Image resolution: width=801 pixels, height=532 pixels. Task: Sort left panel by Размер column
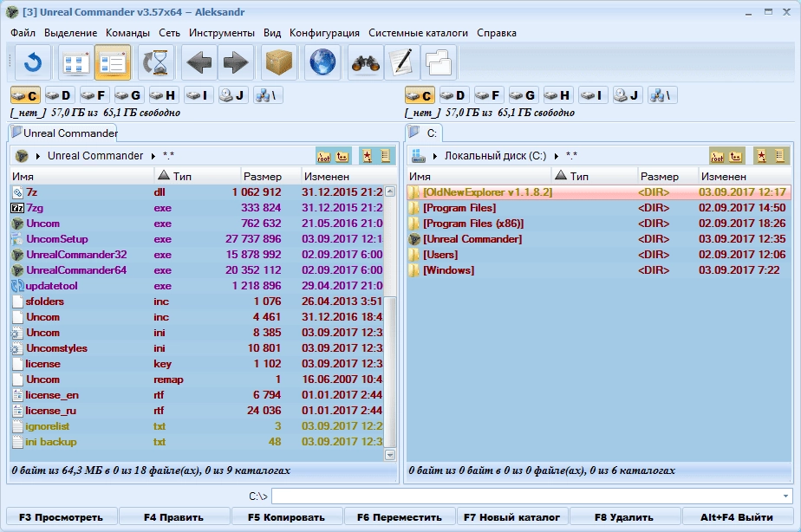pyautogui.click(x=270, y=176)
